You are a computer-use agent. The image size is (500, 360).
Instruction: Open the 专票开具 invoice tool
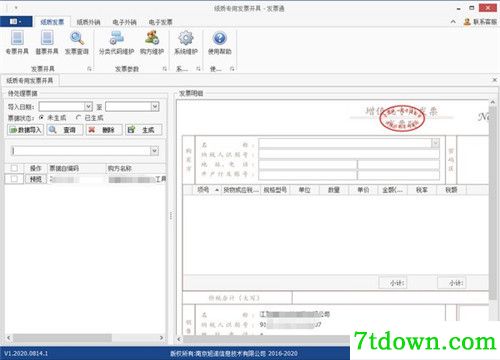pos(17,43)
